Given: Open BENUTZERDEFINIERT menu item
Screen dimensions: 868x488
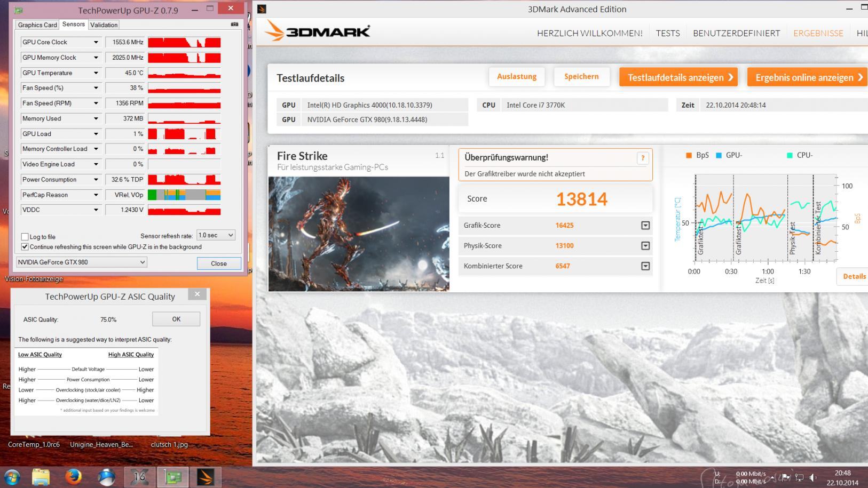Looking at the screenshot, I should click(736, 33).
